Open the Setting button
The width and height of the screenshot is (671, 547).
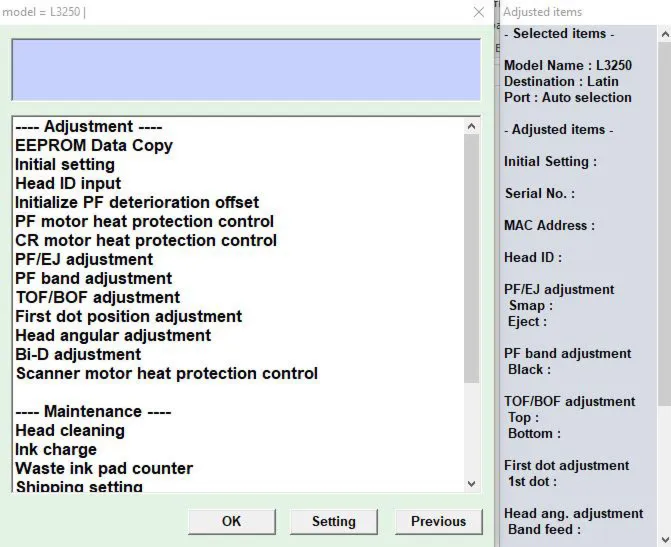coord(333,521)
